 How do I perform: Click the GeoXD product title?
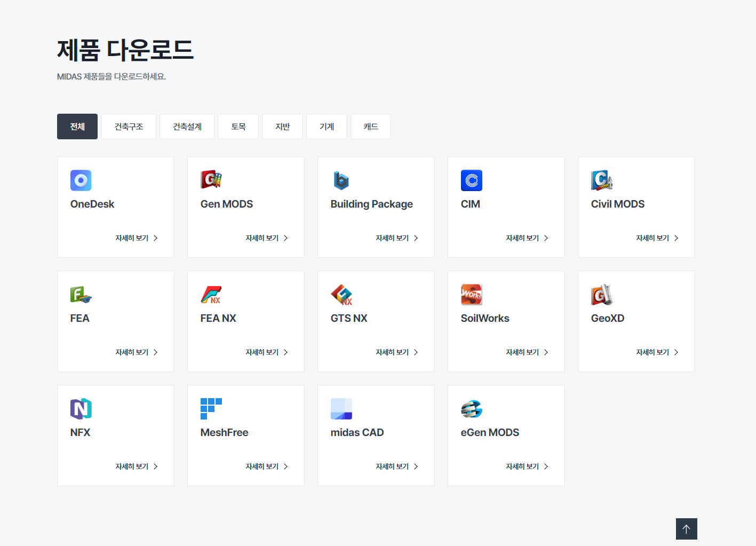[x=608, y=318]
